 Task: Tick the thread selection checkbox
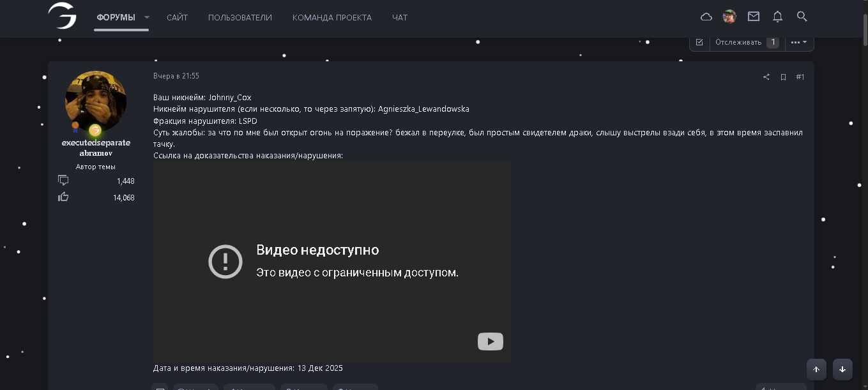coord(699,43)
